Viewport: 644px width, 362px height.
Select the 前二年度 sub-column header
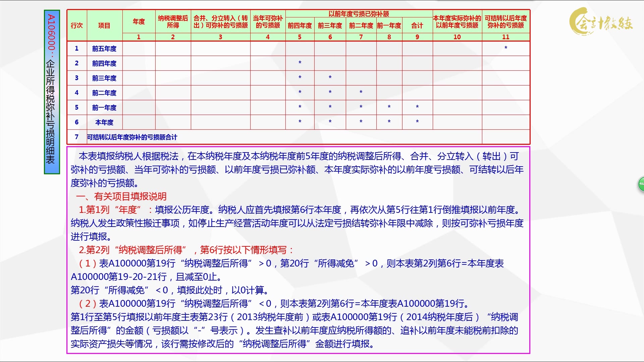[x=361, y=25]
